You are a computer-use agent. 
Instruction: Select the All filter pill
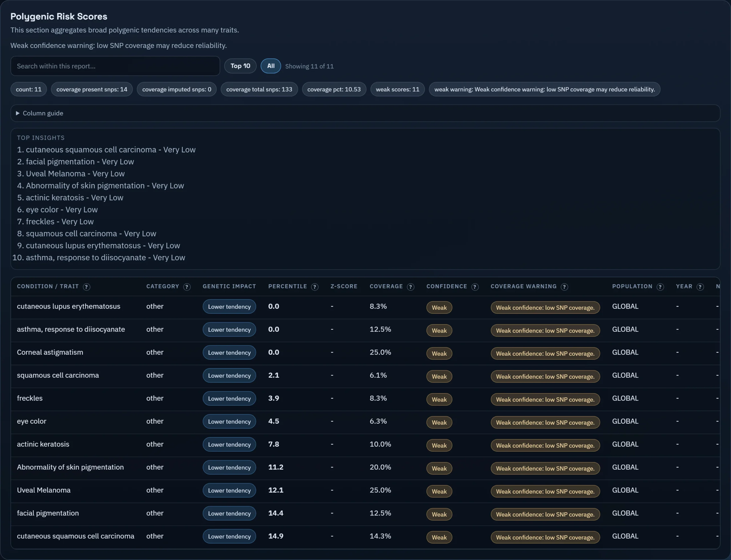click(x=270, y=66)
